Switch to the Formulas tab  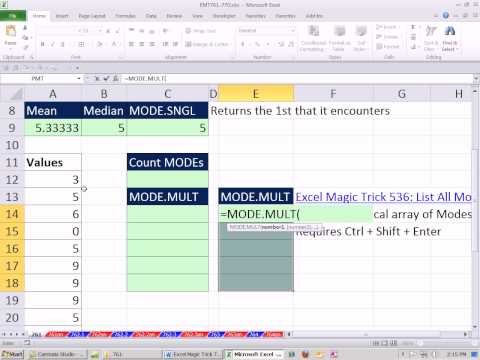coord(125,16)
